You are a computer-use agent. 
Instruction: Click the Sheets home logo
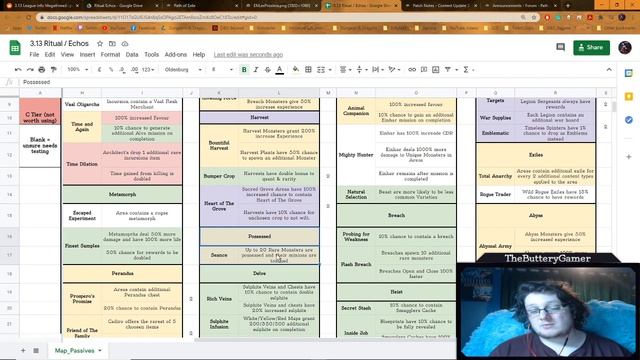(x=15, y=48)
